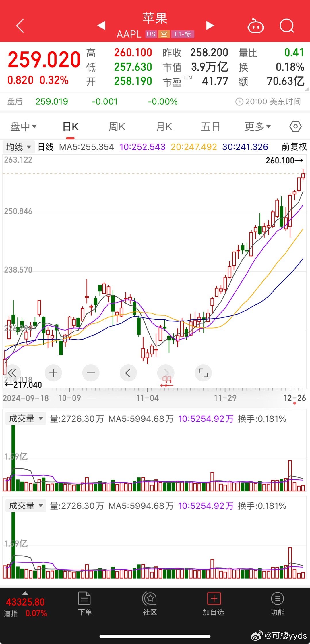
Task: Tap the 苹果 stock title
Action: coord(155,19)
